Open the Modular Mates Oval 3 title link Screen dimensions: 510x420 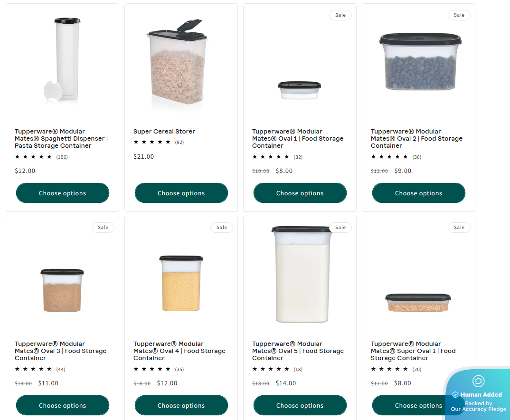[60, 351]
